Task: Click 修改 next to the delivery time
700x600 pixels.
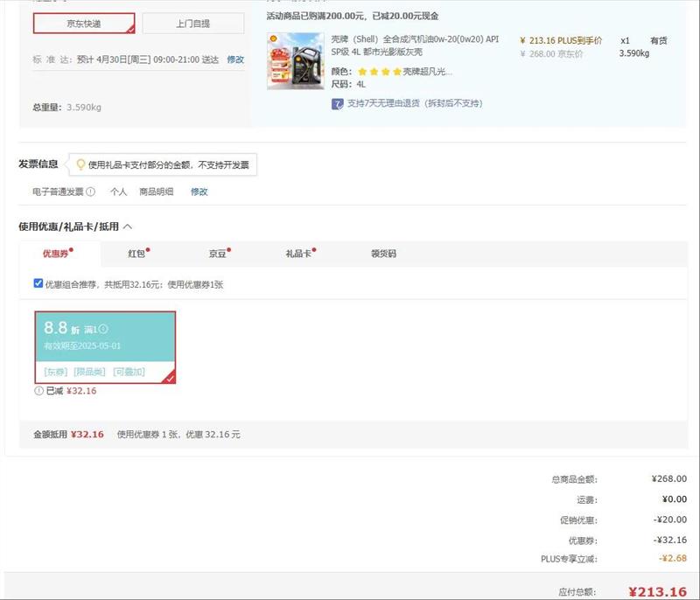Action: point(235,59)
